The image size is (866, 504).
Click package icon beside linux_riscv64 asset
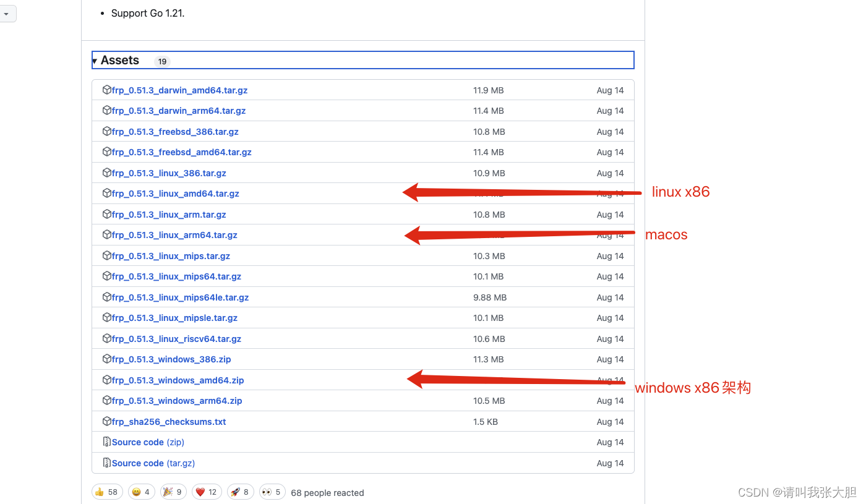(x=107, y=339)
